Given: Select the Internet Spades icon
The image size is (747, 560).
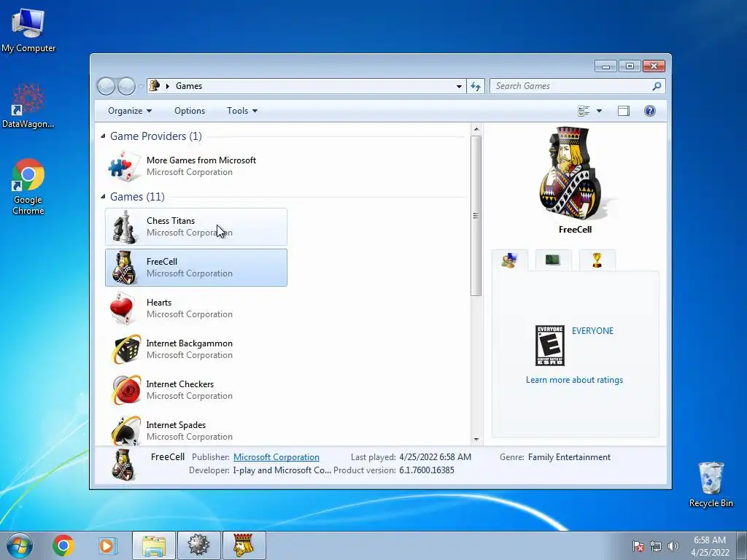Looking at the screenshot, I should point(126,430).
